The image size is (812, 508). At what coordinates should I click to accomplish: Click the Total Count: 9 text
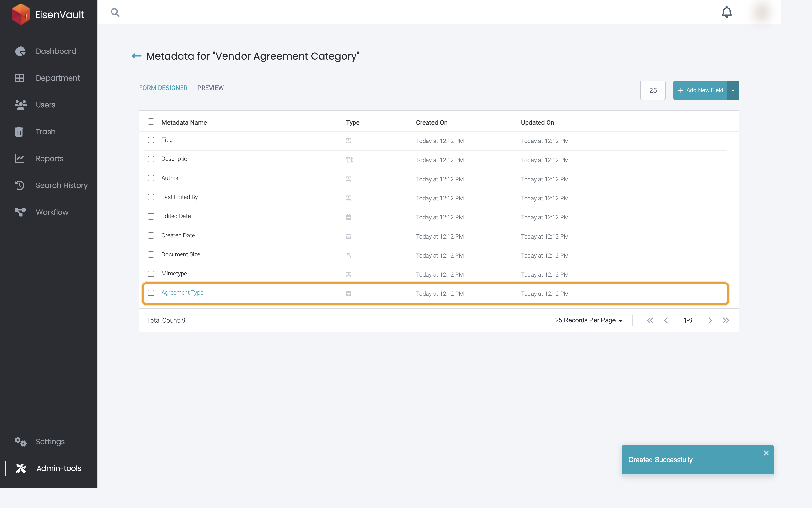[x=166, y=321]
